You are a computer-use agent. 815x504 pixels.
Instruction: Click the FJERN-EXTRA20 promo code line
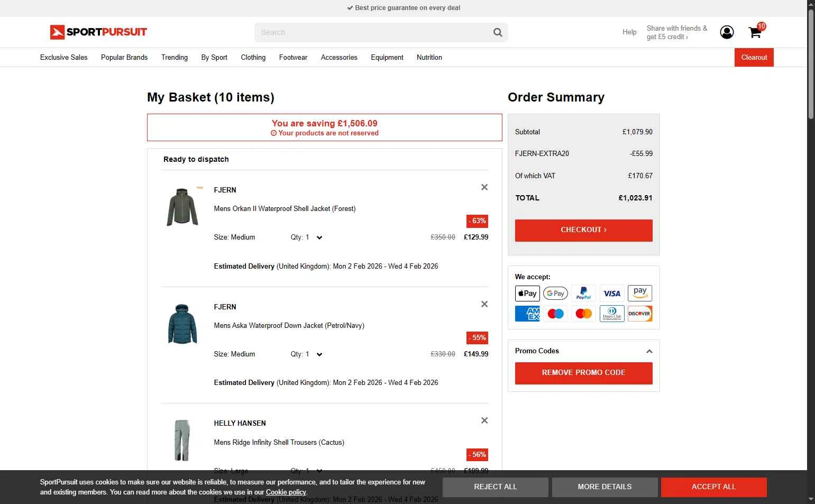click(583, 154)
